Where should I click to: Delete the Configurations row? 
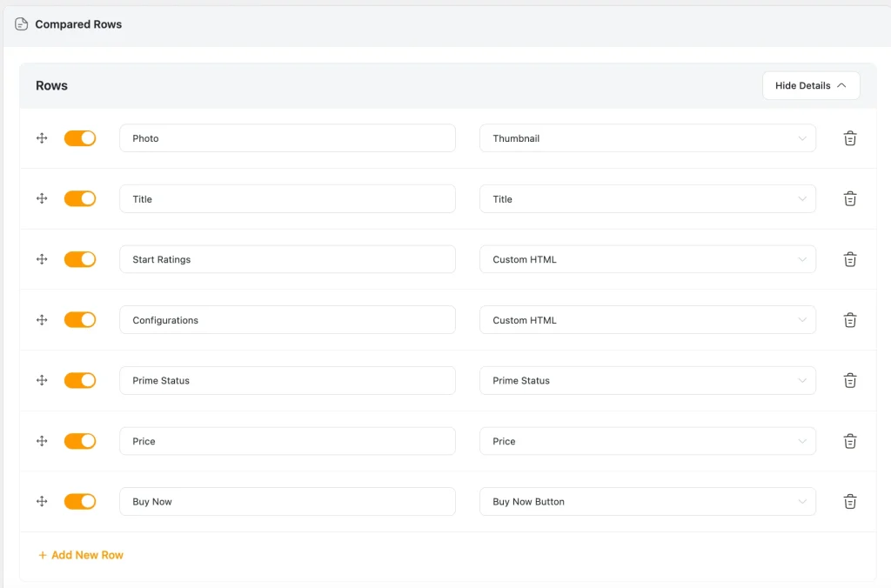coord(849,320)
